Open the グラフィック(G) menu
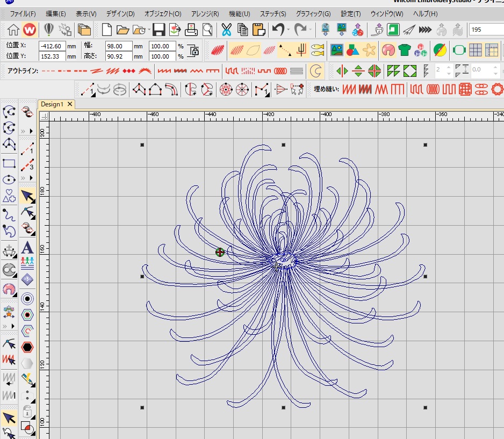Image resolution: width=504 pixels, height=439 pixels. [x=313, y=14]
